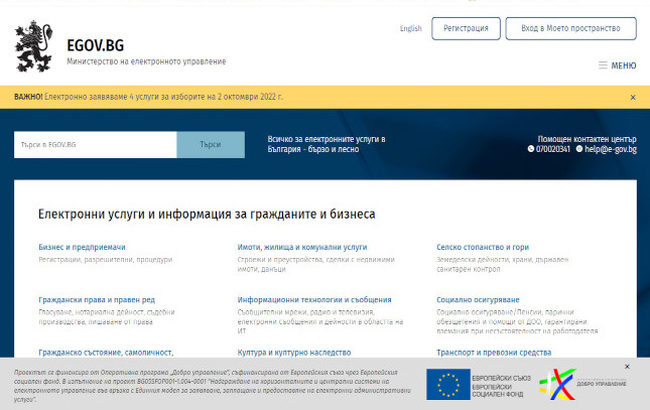Click Вход в Моето пространство button
This screenshot has height=410, width=650.
571,28
